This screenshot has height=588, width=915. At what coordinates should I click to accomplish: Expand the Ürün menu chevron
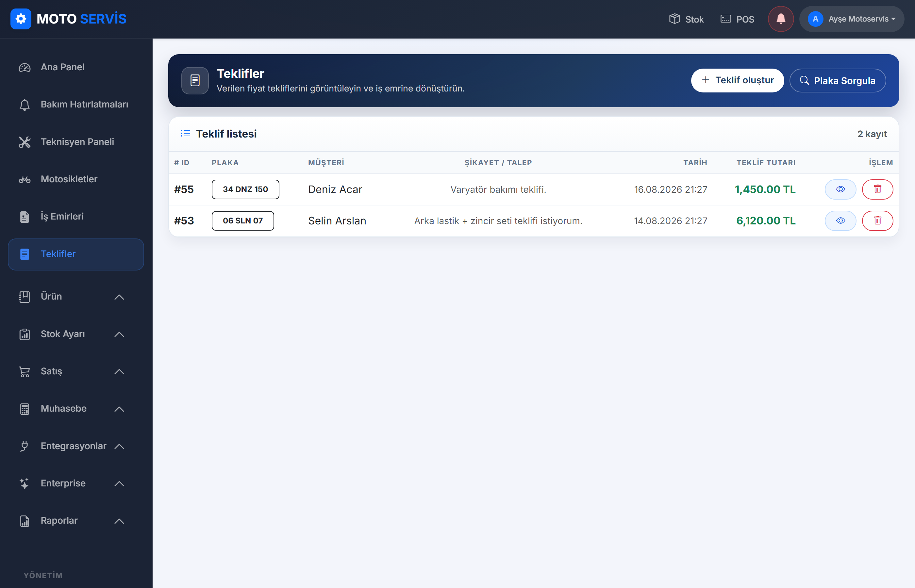119,297
